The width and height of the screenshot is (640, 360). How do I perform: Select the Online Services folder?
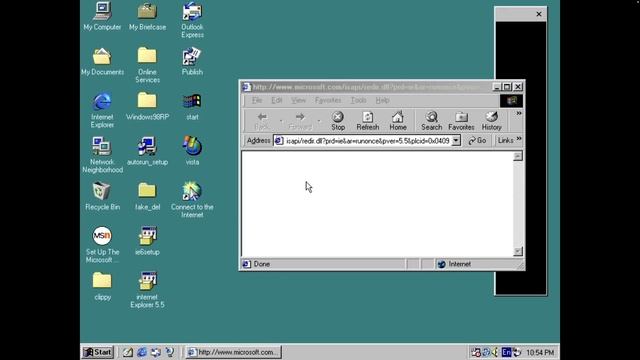147,65
